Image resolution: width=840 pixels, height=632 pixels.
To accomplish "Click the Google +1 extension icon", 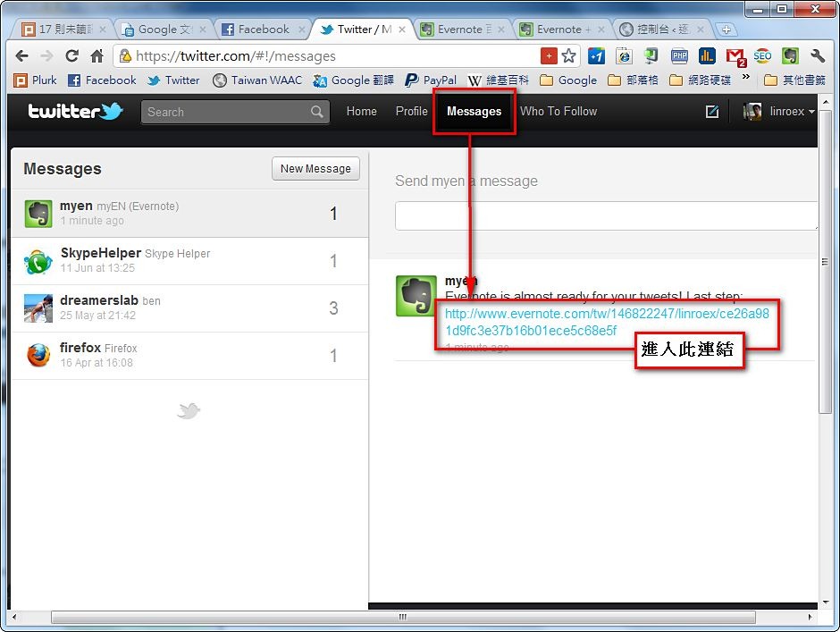I will tap(596, 55).
